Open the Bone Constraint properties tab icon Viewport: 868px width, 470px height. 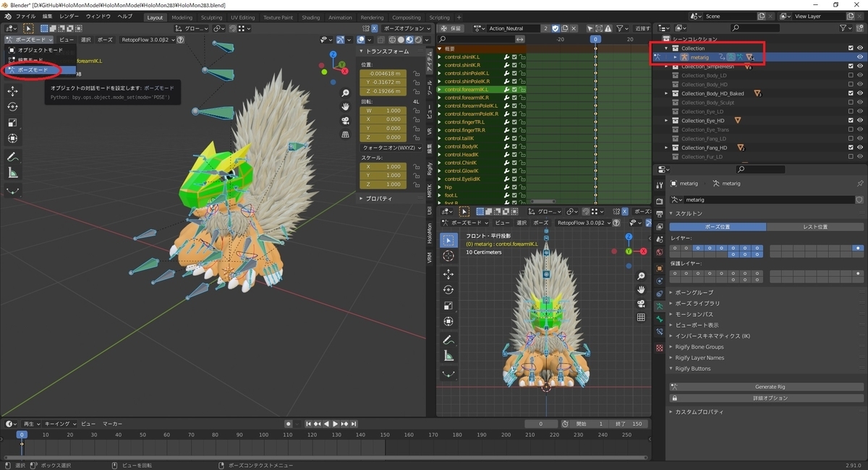pos(659,331)
